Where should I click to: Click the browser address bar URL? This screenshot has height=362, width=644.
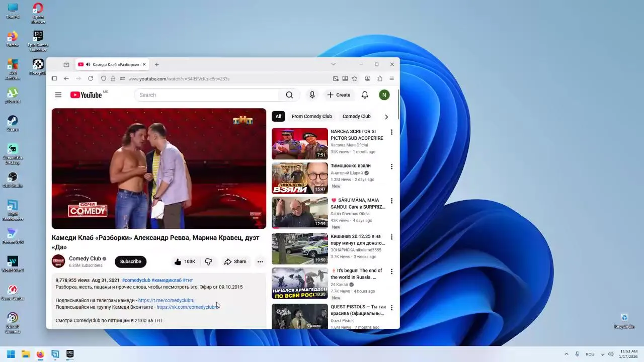[179, 79]
